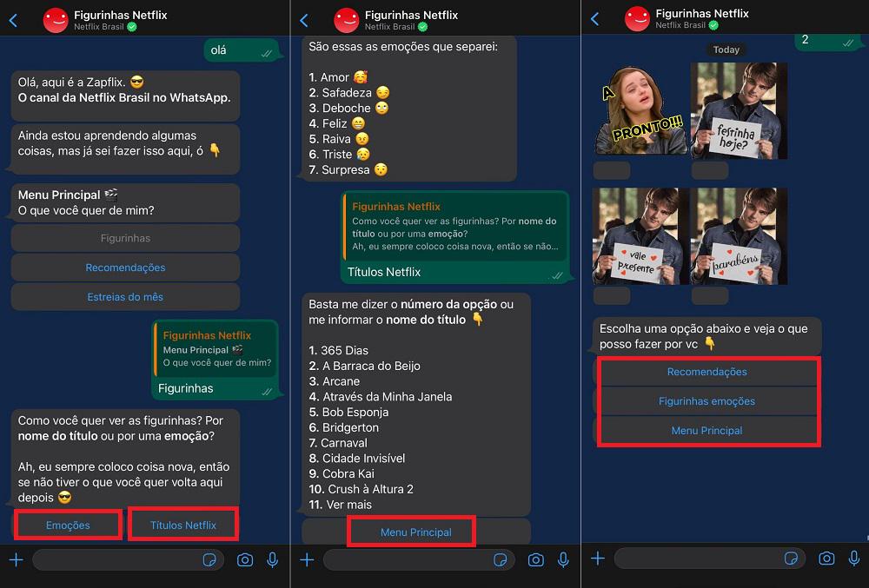The width and height of the screenshot is (869, 588).
Task: Tap the back arrow in the right chat header
Action: (594, 19)
